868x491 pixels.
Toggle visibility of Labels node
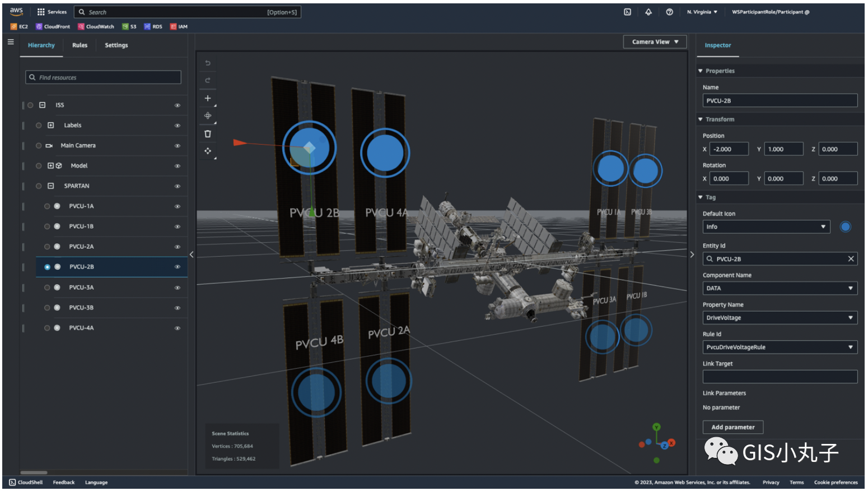coord(178,126)
